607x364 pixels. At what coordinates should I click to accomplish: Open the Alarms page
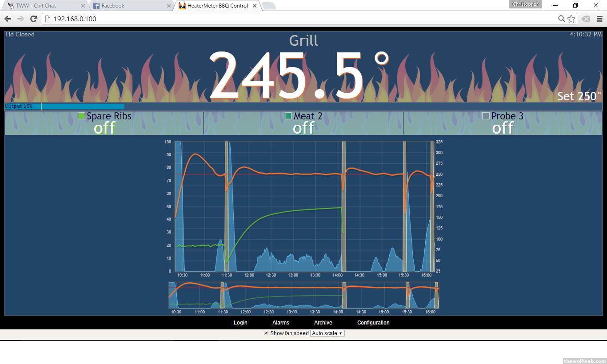click(280, 323)
